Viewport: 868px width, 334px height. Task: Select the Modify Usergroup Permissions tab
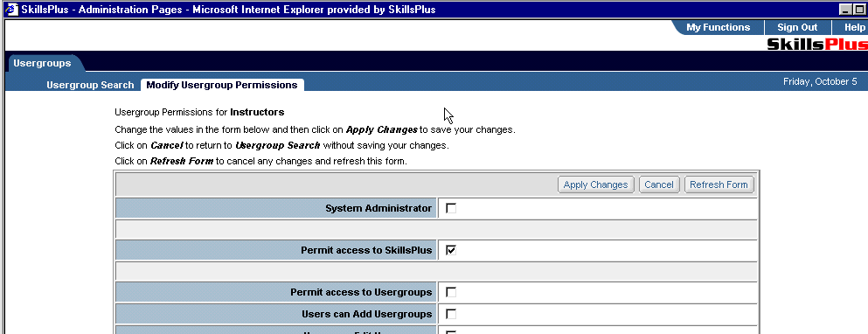[x=222, y=85]
